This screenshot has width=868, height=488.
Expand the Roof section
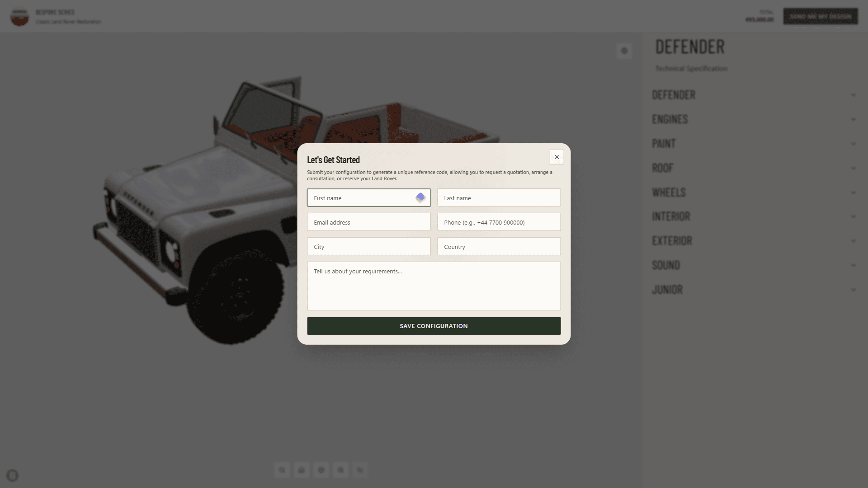coord(754,168)
